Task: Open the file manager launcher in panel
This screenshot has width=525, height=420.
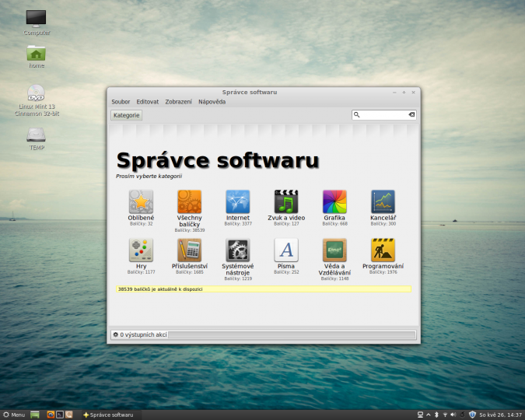Action: tap(69, 415)
